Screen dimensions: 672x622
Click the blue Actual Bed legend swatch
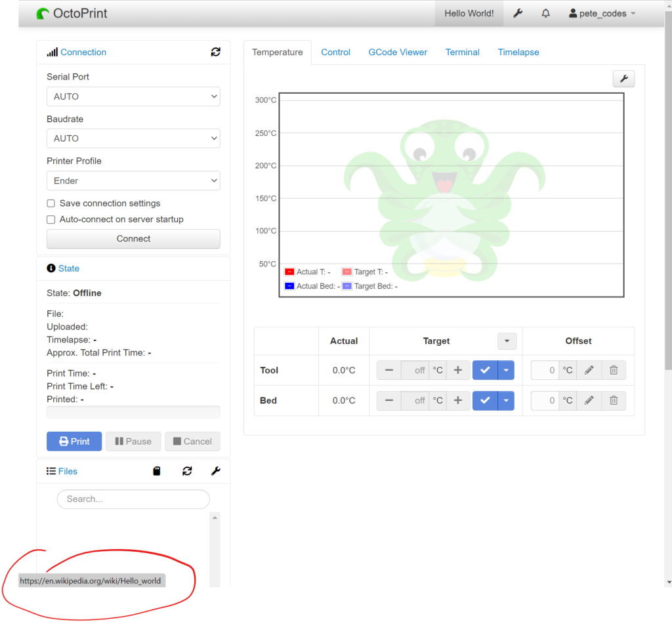[289, 285]
